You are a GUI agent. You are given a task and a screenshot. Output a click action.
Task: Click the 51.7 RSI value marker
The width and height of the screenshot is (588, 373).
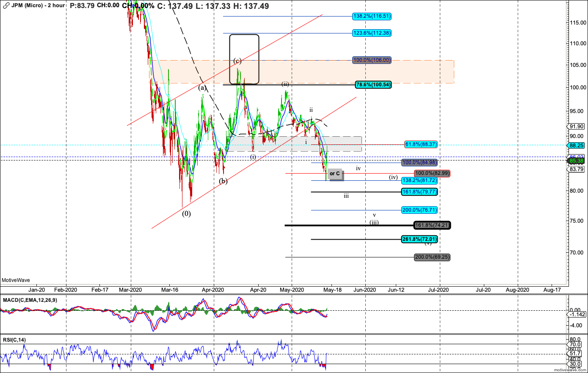(x=575, y=354)
